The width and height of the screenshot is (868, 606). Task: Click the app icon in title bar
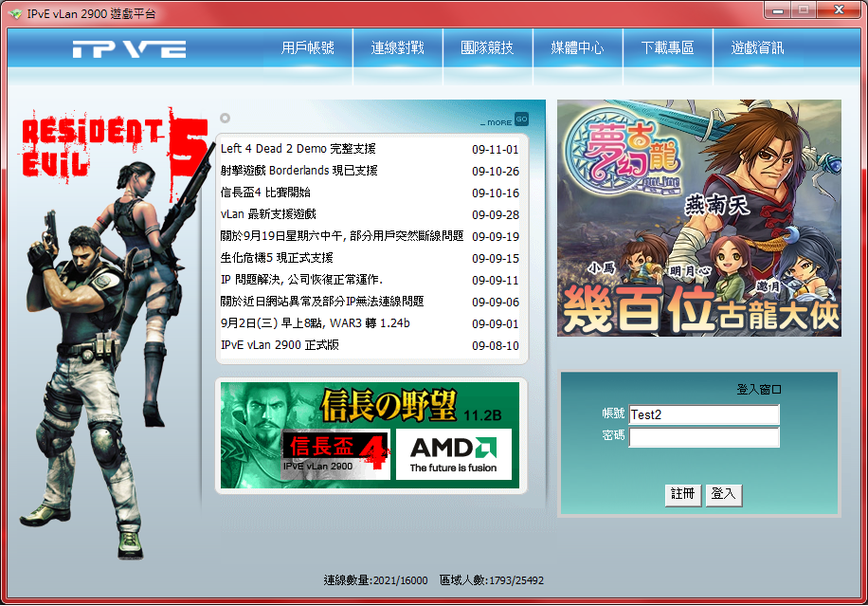pyautogui.click(x=14, y=13)
